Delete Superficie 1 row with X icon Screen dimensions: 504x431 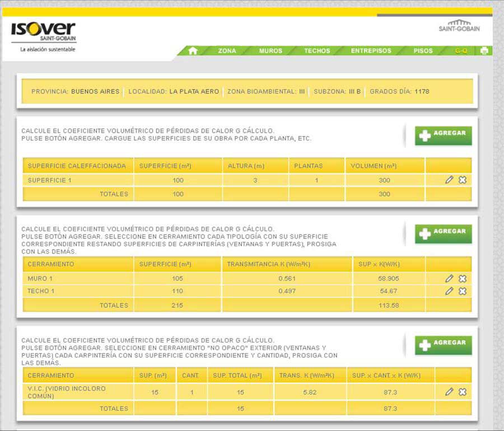(463, 180)
